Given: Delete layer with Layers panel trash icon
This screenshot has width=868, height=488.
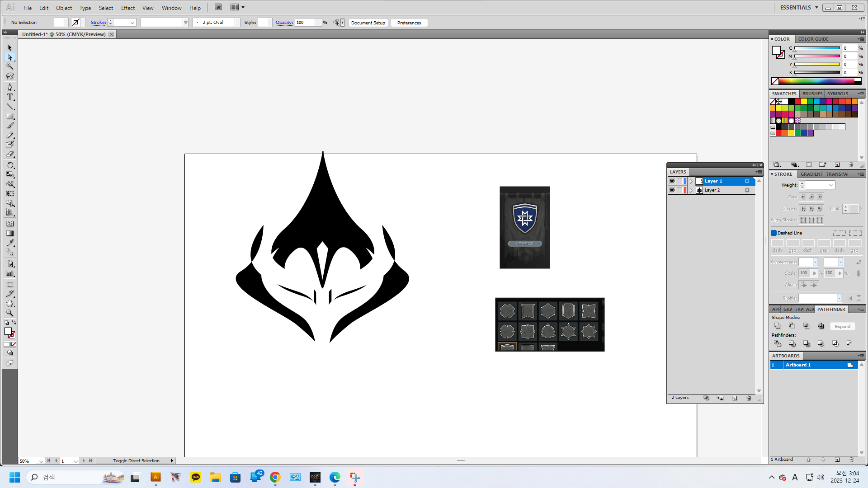Looking at the screenshot, I should (x=749, y=398).
